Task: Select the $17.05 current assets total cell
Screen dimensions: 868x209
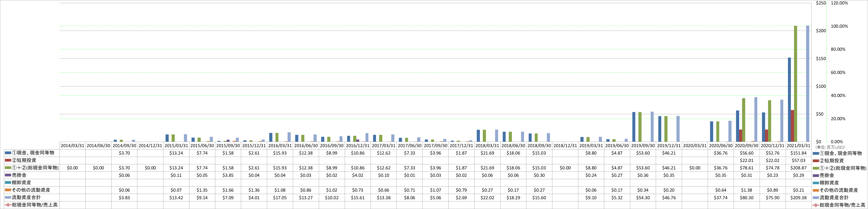Action: (x=280, y=197)
